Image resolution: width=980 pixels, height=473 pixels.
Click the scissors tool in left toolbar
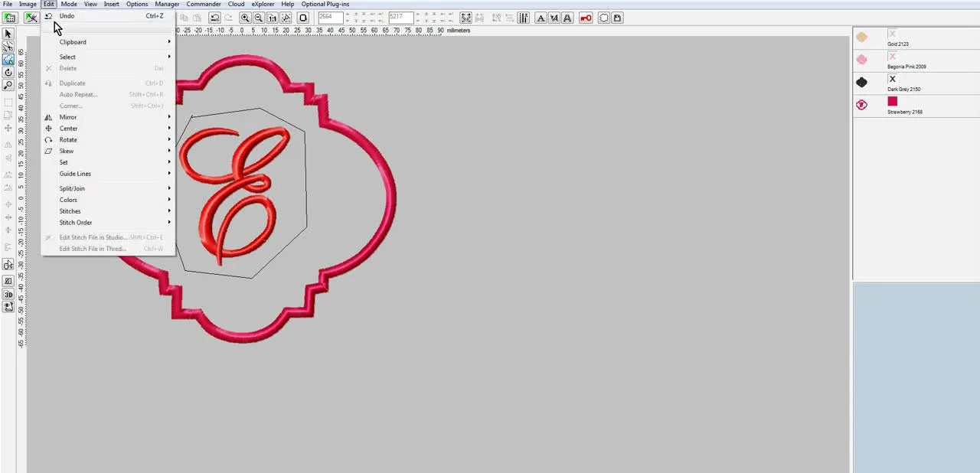coord(8,47)
